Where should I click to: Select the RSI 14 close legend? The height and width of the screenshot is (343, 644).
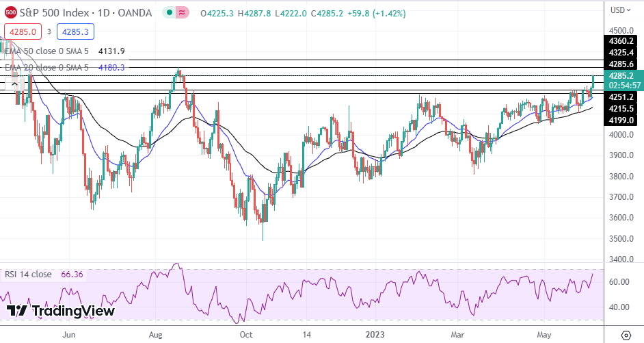28,275
